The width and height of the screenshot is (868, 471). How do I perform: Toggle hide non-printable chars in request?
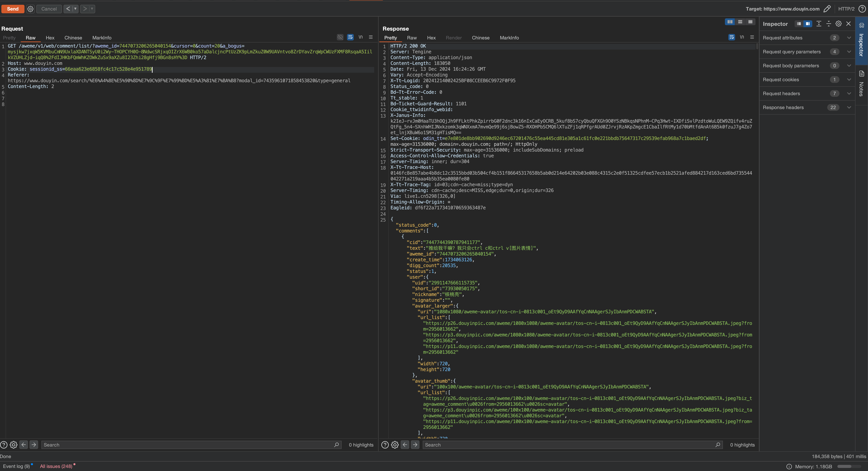[340, 37]
